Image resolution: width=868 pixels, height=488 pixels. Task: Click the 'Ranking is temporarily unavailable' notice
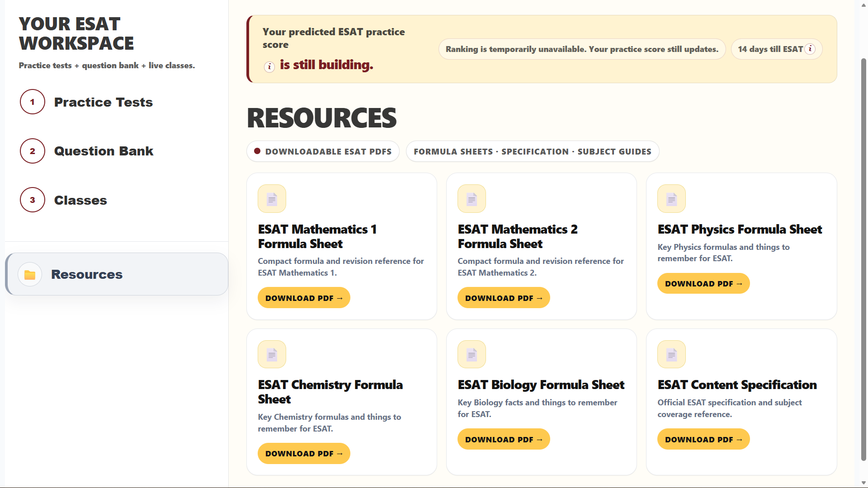point(582,49)
